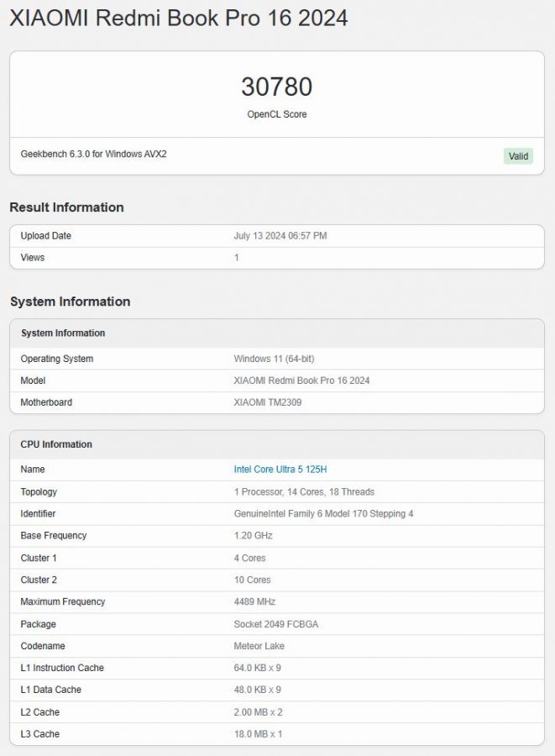Select the base frequency value 1.20 GHz
This screenshot has height=756, width=555.
254,535
